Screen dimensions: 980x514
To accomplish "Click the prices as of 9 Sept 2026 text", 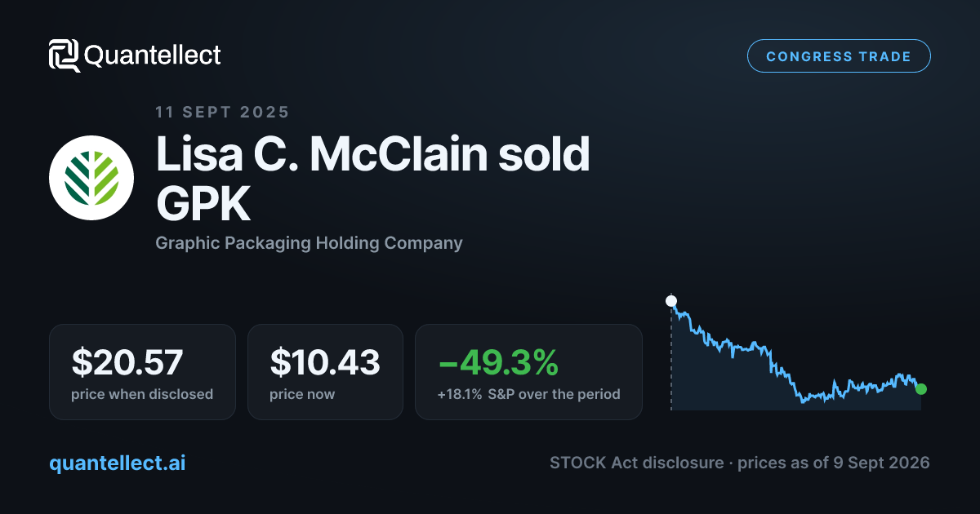I will coord(834,463).
